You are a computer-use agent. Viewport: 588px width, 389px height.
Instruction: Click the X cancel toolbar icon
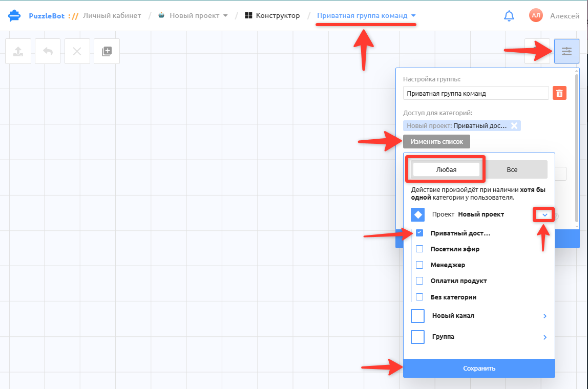pos(77,51)
